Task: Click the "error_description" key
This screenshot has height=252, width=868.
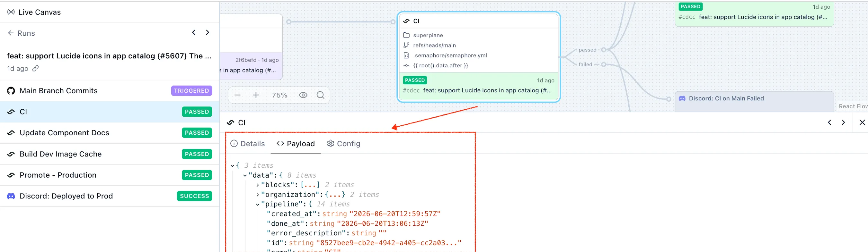Action: 306,233
